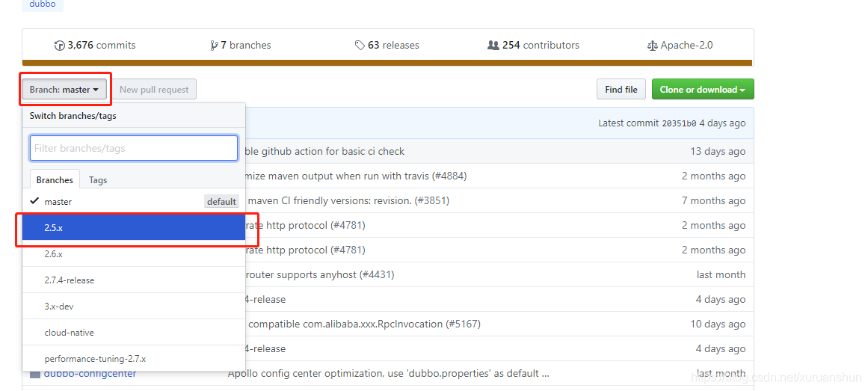Screen dimensions: 868x391
Task: Select the cloud-native branch
Action: click(133, 332)
